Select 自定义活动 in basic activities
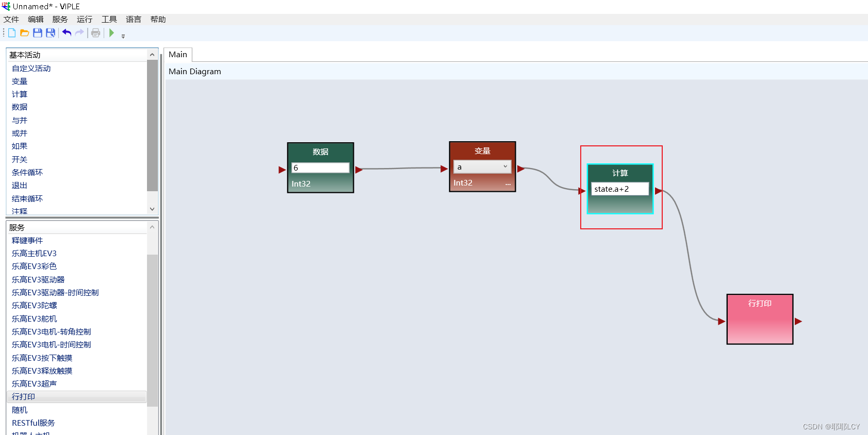 click(x=31, y=68)
